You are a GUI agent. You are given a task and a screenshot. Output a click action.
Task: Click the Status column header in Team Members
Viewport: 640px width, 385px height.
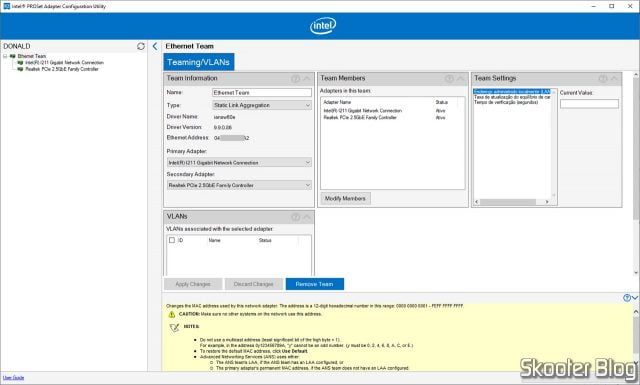[442, 102]
